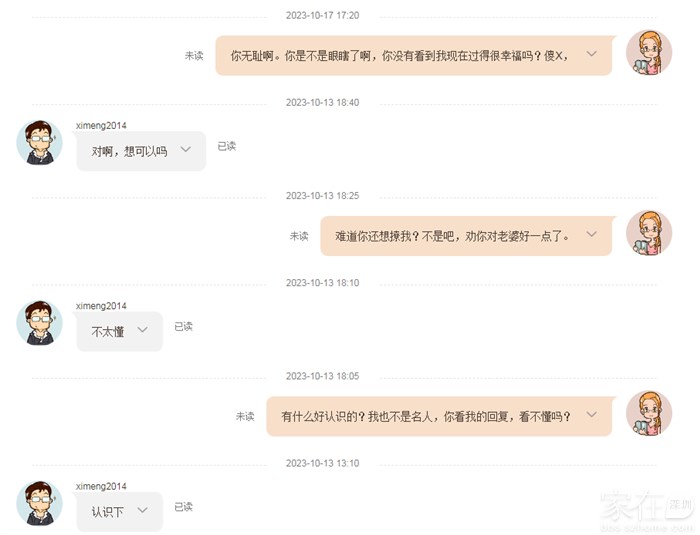The image size is (700, 535).
Task: Click the "难道你还想揍我" message bubble text
Action: pos(452,236)
